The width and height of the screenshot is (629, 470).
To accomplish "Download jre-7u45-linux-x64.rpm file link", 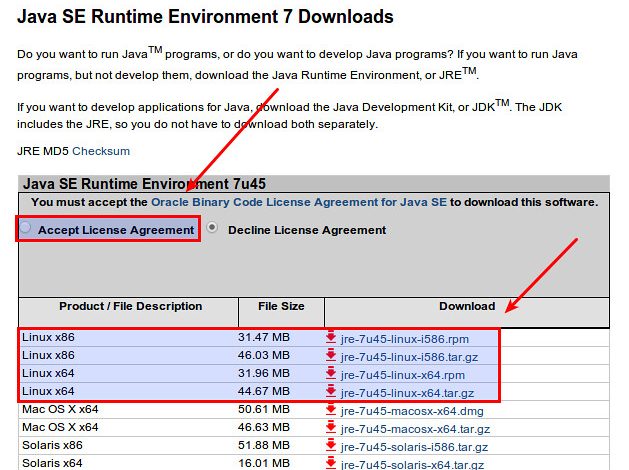I will click(x=403, y=375).
